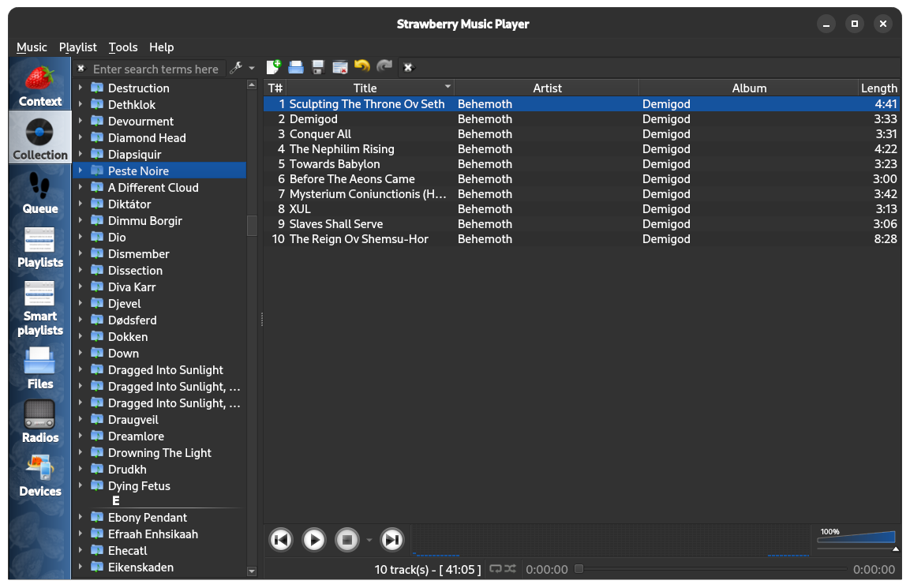Open the Smart playlists panel

[40, 308]
